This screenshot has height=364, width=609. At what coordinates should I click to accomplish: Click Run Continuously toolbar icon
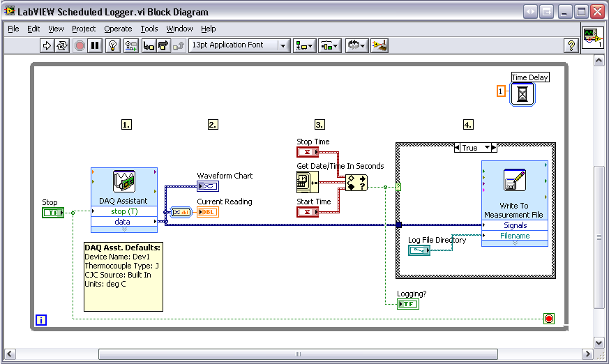tap(63, 45)
